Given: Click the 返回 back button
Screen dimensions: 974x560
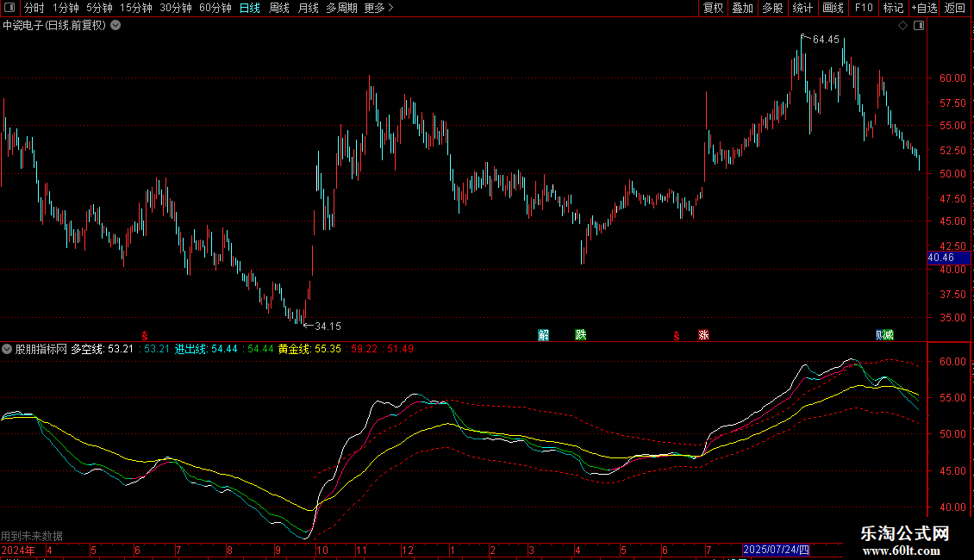Looking at the screenshot, I should (955, 8).
